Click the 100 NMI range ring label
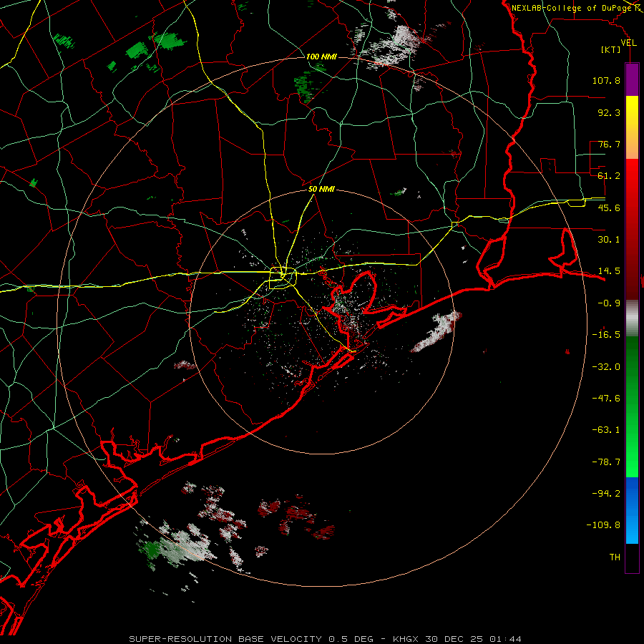 [x=321, y=57]
